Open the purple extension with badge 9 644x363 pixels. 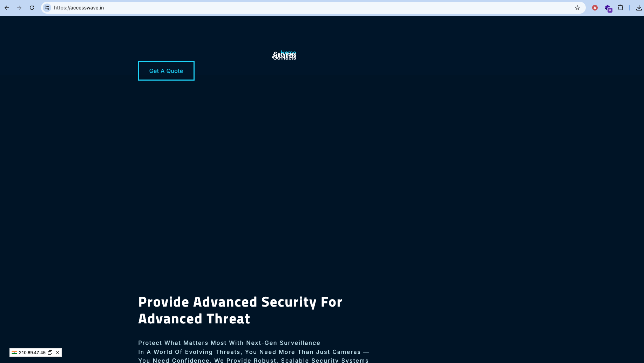pos(608,8)
